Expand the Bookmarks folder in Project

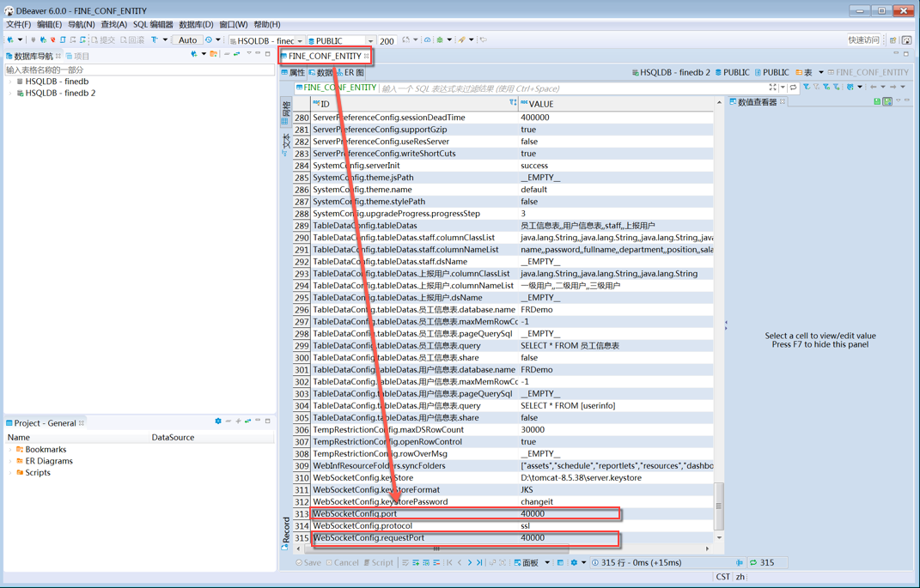point(10,450)
